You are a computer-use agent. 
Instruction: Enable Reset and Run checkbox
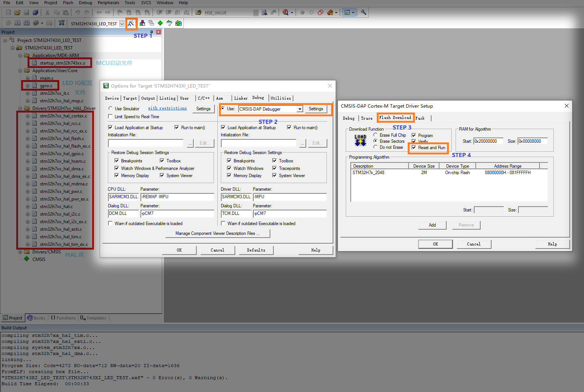pyautogui.click(x=414, y=148)
